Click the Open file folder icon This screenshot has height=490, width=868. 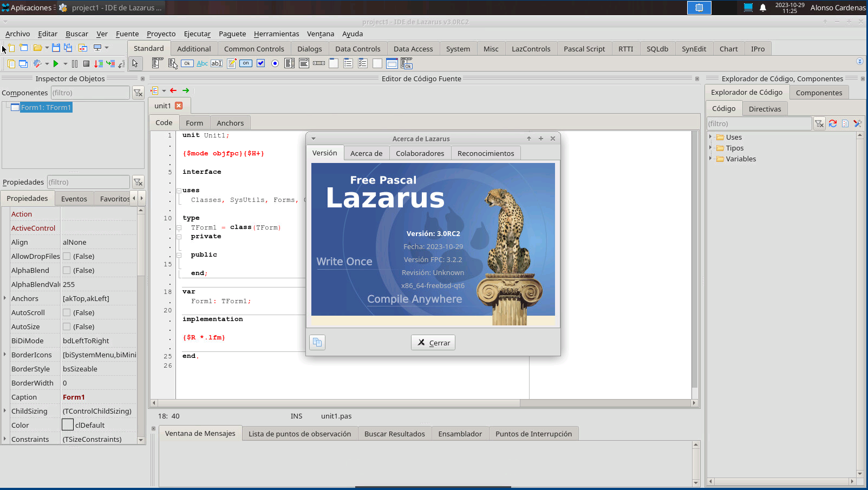point(37,48)
